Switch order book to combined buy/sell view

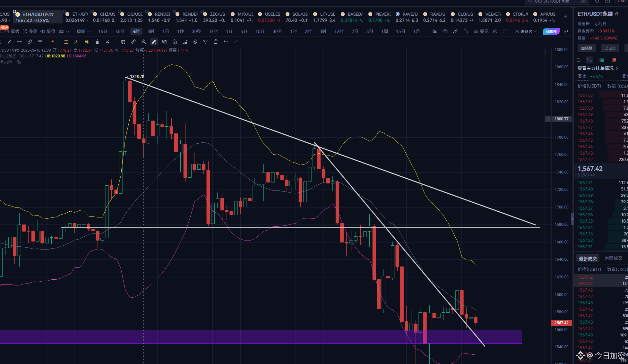[x=589, y=60]
